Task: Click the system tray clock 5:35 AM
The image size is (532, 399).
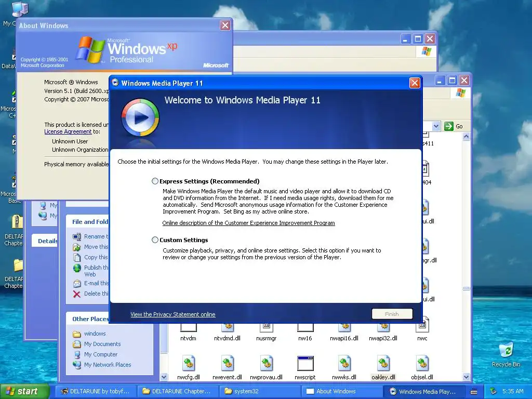Action: coord(513,391)
